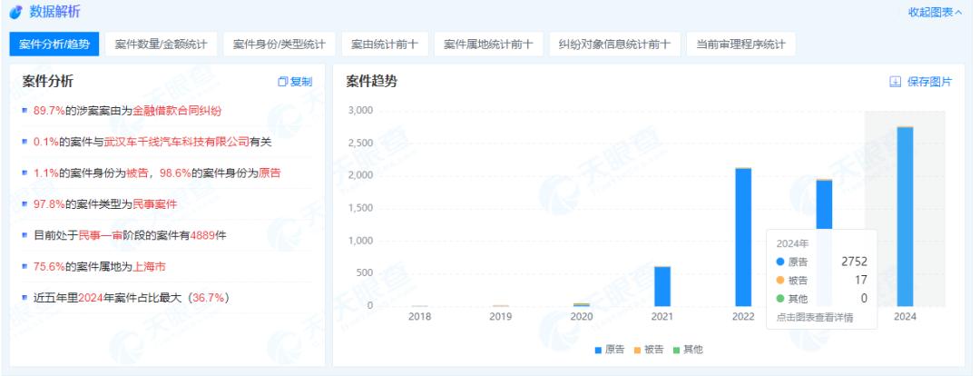Click the 保存图片 download icon
Image resolution: width=980 pixels, height=376 pixels.
[x=895, y=82]
